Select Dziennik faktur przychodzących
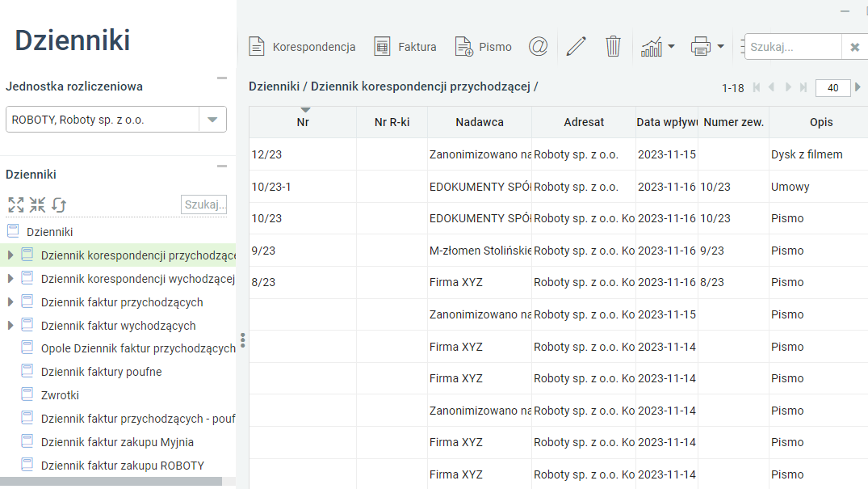Viewport: 868px width, 489px height. coord(122,302)
